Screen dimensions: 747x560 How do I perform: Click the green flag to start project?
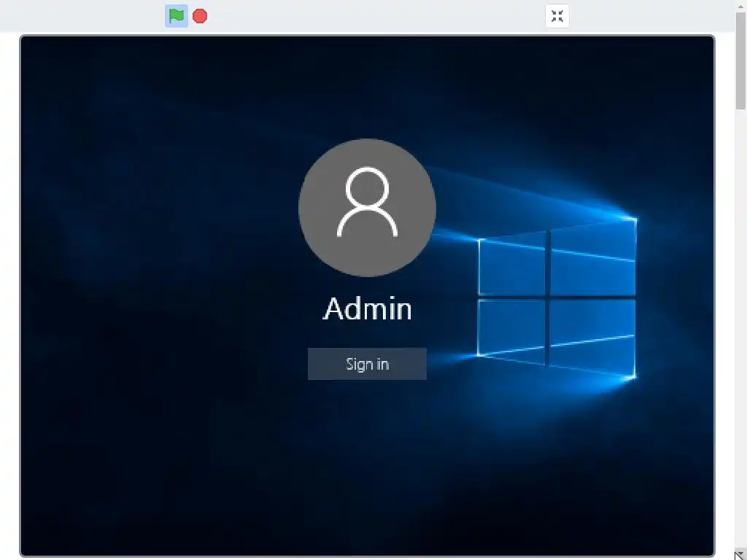(177, 16)
